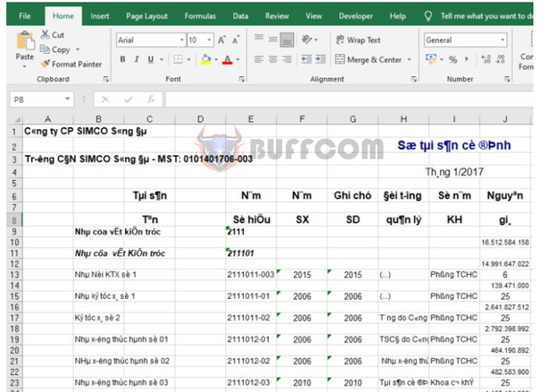Toggle Wrap Text on

tap(358, 40)
